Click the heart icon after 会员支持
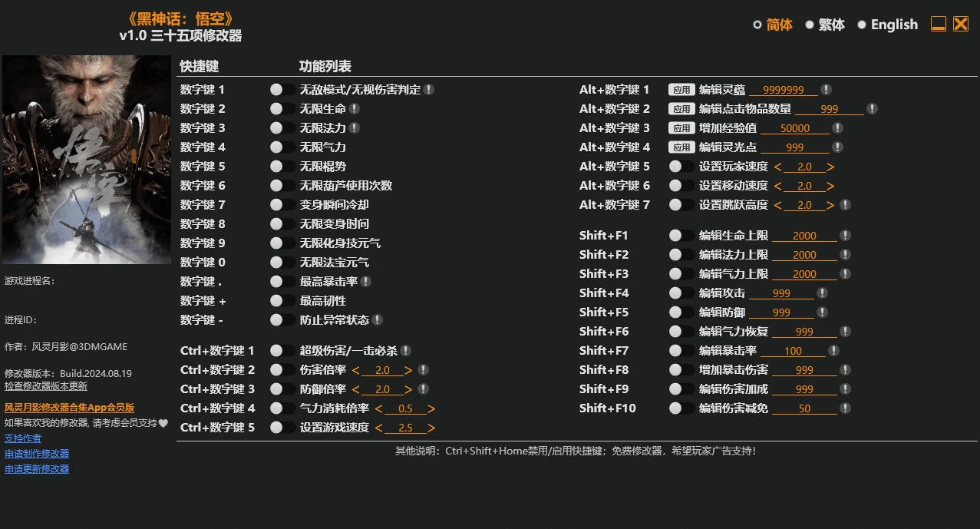Viewport: 980px width, 529px height. (163, 423)
